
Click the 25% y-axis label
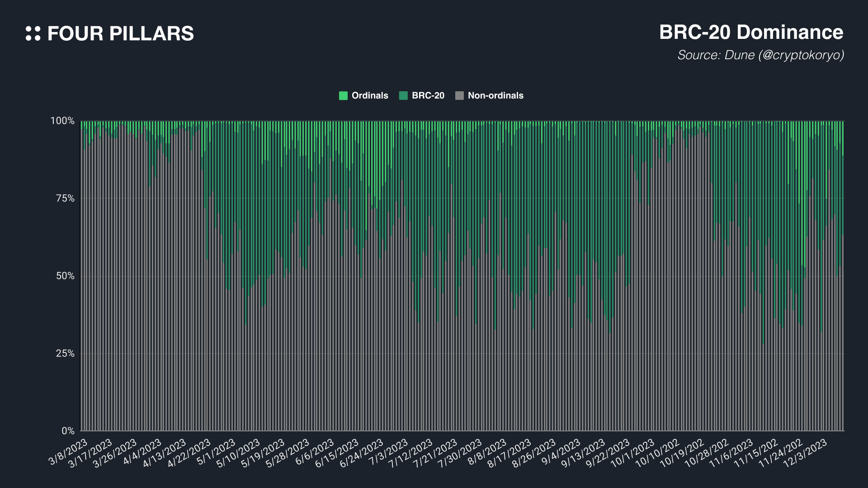(x=65, y=353)
